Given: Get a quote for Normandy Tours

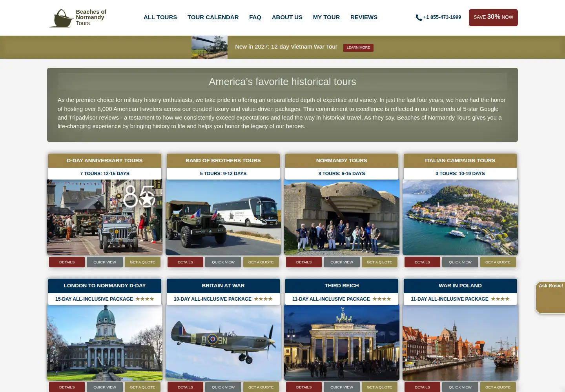Looking at the screenshot, I should tap(379, 262).
